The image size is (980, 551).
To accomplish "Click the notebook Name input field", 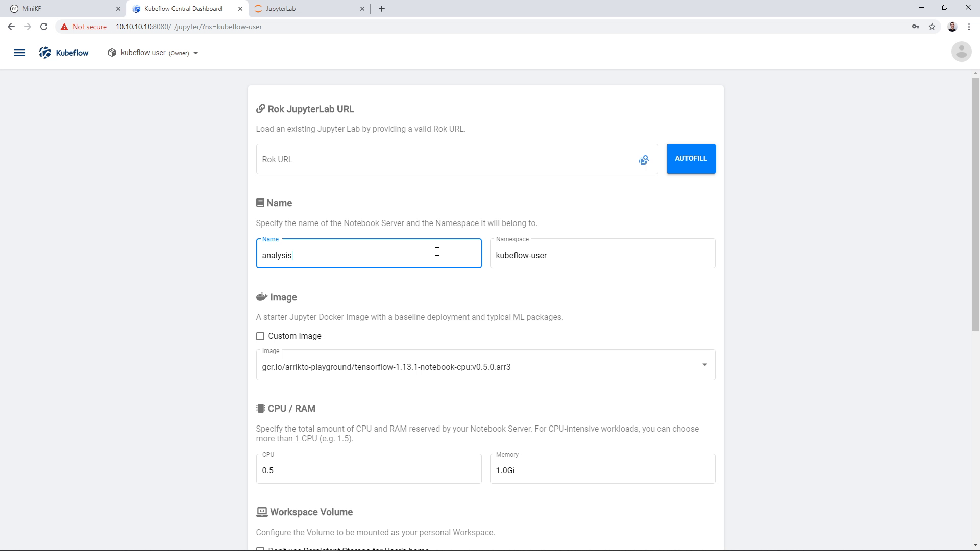I will 369,254.
